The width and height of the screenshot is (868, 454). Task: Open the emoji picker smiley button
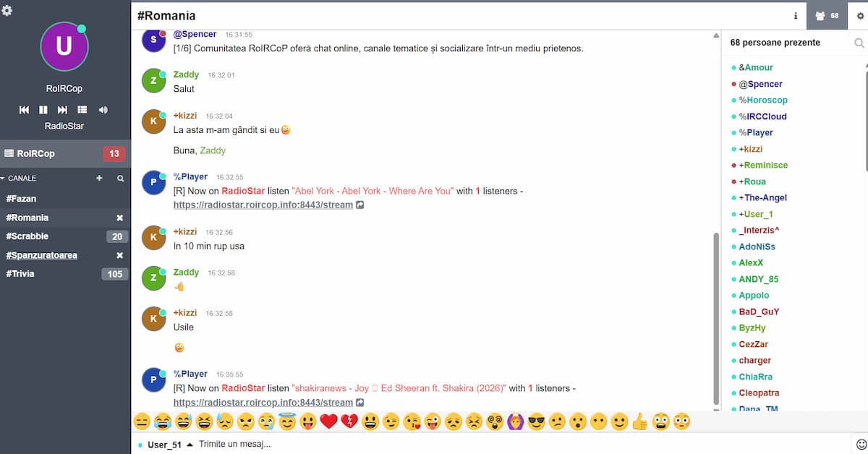coord(860,444)
